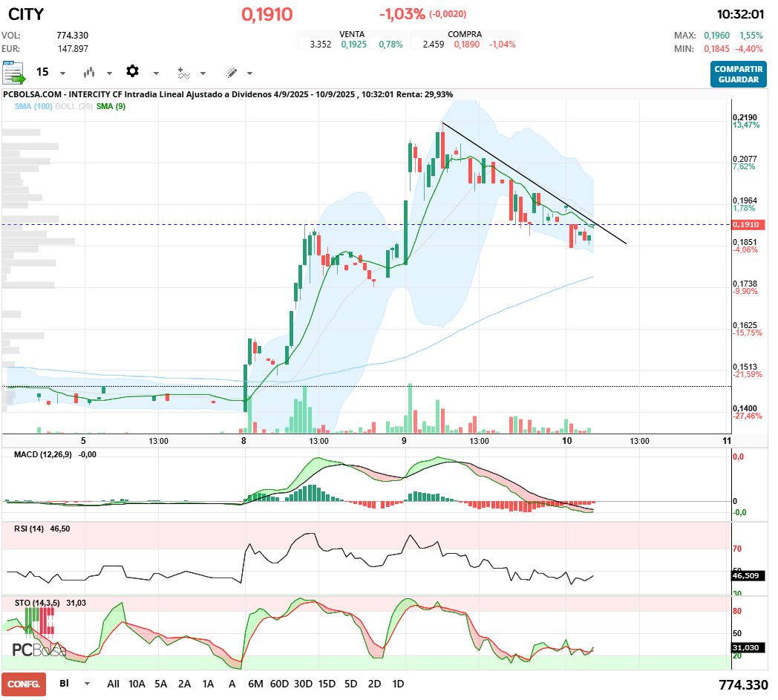Viewport: 778px width, 700px height.
Task: Switch to the 30D time range
Action: 303,684
